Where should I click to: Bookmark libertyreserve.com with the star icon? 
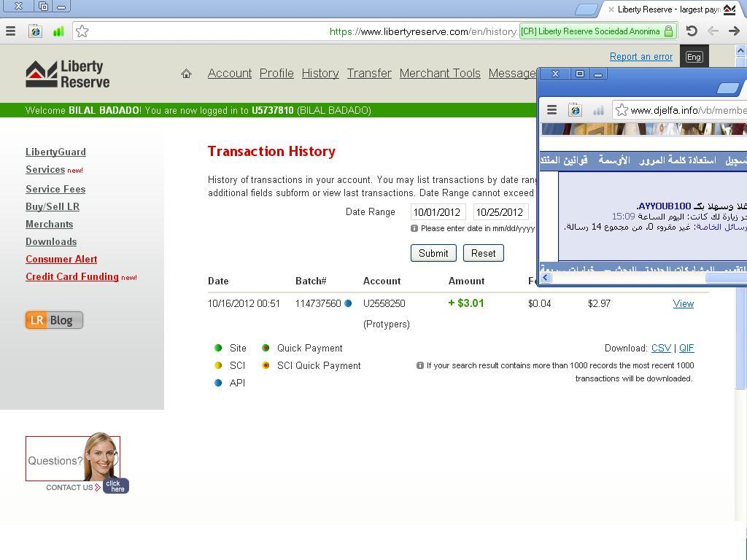pyautogui.click(x=82, y=31)
